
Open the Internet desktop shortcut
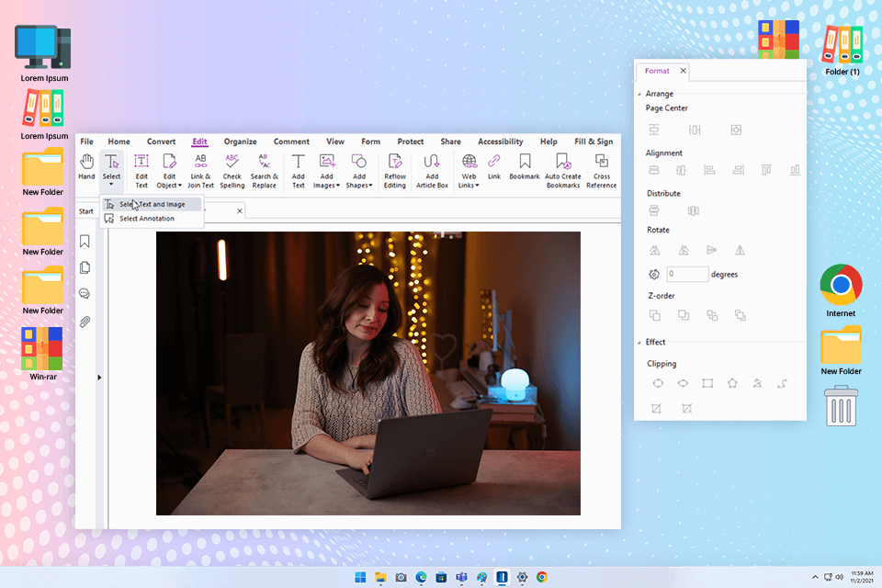click(x=841, y=290)
